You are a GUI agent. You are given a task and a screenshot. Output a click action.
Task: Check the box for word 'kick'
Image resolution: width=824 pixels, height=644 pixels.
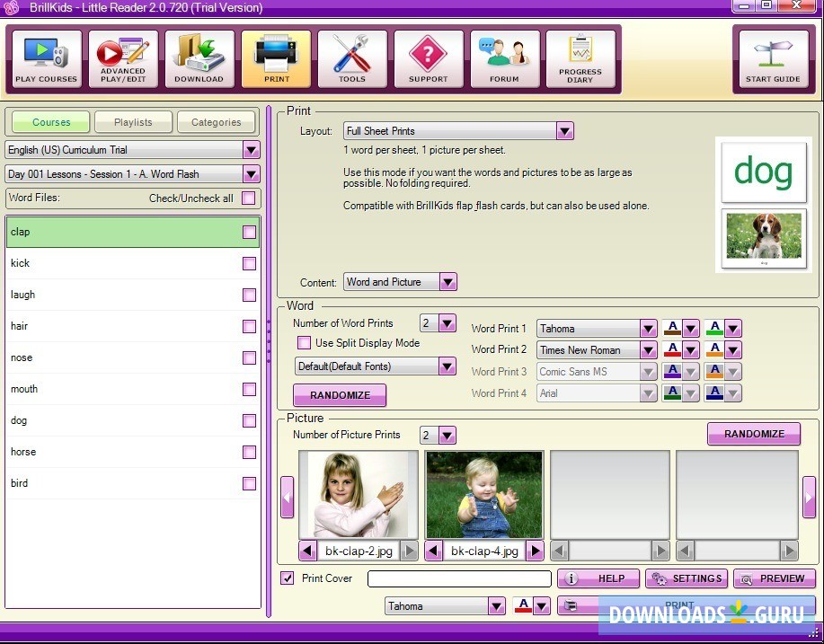[x=249, y=263]
